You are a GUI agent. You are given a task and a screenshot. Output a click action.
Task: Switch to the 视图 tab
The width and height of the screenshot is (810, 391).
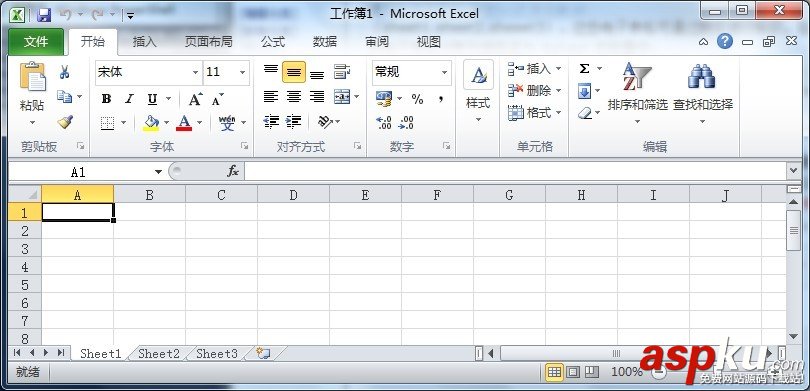(x=429, y=42)
